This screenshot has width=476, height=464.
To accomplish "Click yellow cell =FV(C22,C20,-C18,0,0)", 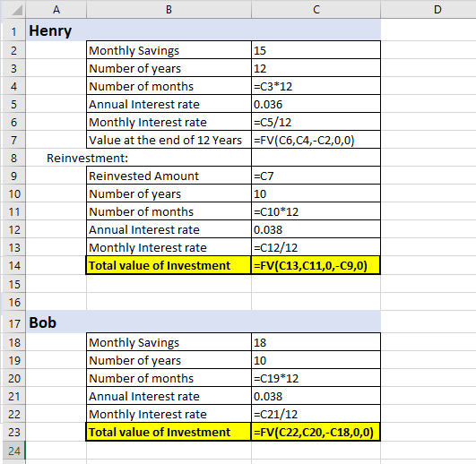I will [x=316, y=432].
